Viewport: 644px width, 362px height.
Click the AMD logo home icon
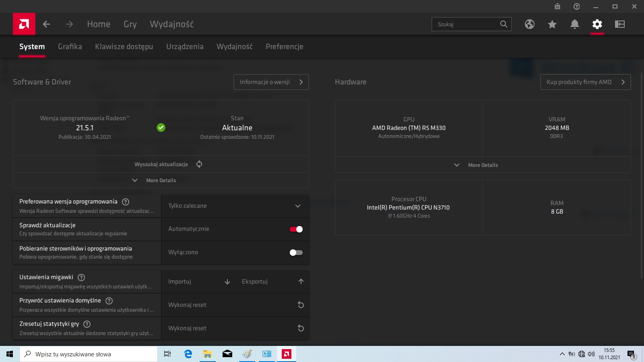pos(24,24)
